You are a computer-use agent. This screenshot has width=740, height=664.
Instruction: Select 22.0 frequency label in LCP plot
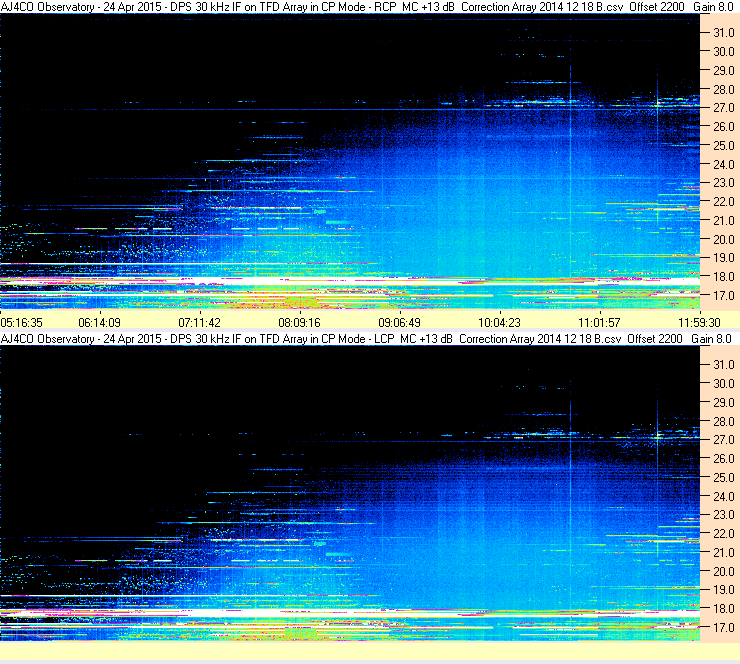[724, 534]
